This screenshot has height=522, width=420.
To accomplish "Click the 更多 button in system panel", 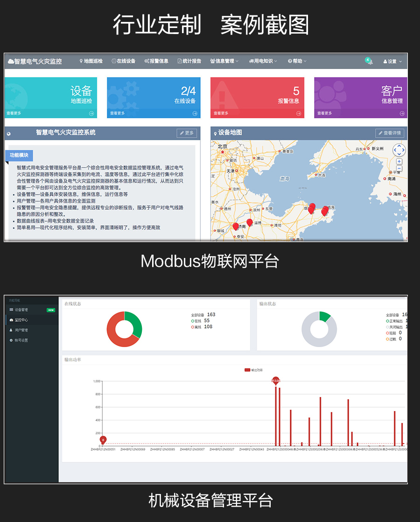I will [x=187, y=133].
